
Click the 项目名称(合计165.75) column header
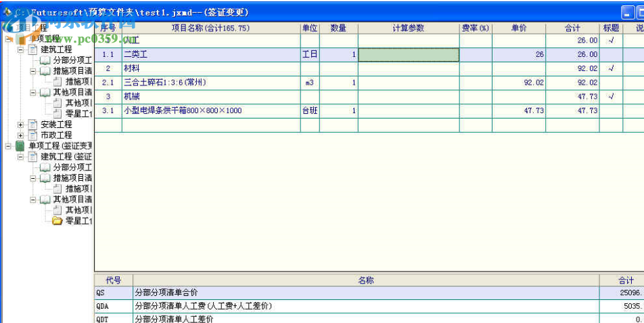[211, 28]
